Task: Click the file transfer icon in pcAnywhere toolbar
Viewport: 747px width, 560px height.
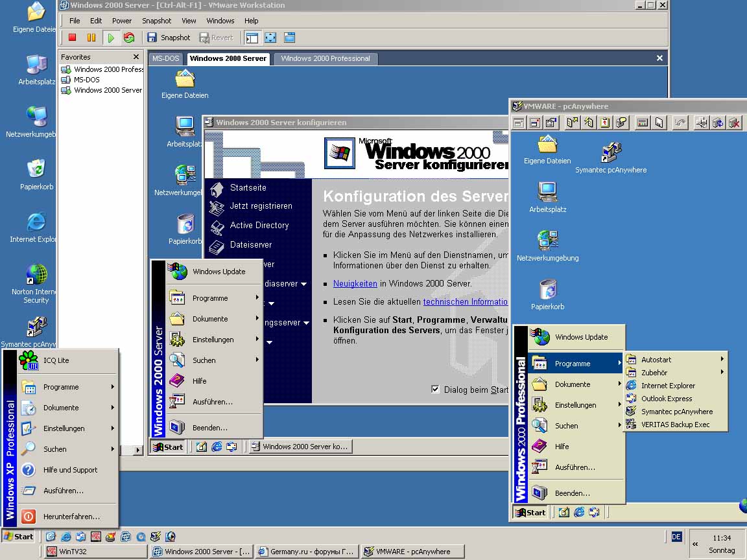Action: tap(572, 123)
